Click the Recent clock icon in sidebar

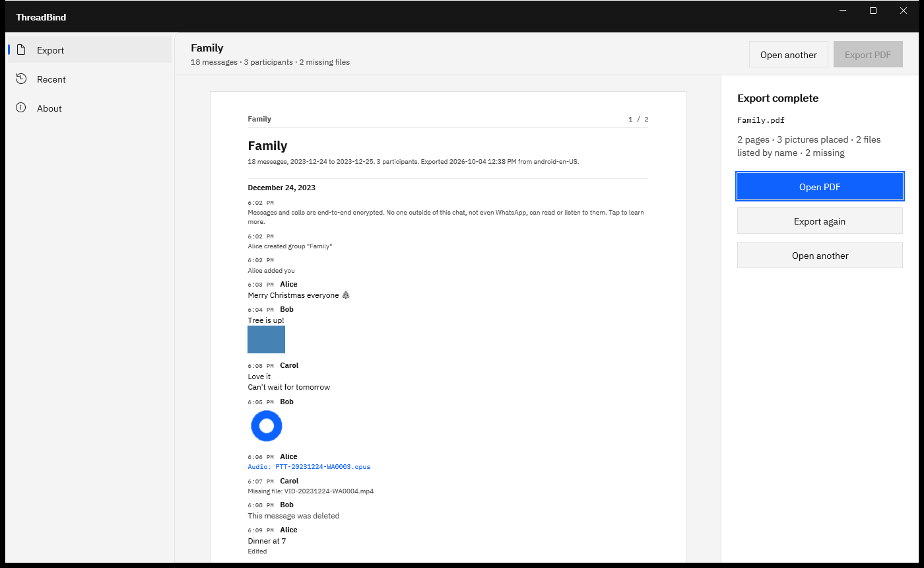[x=21, y=79]
